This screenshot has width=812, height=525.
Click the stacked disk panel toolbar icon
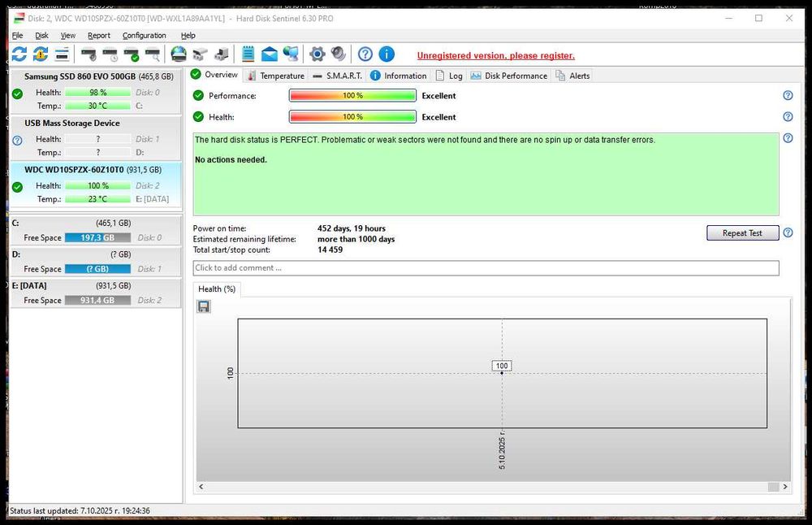[62, 54]
